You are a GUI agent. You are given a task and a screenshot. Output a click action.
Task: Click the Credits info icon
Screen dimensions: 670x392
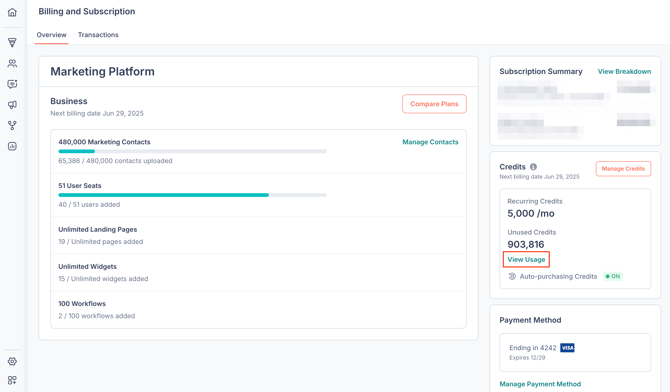pos(533,167)
